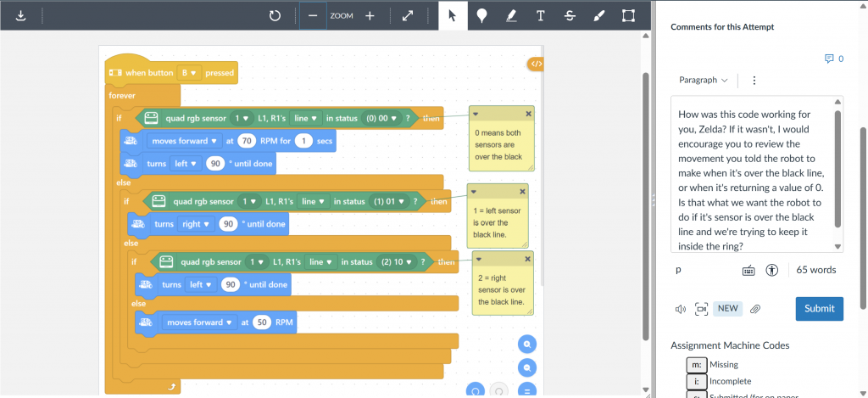This screenshot has width=868, height=398.
Task: Select the highlight annotation tool
Action: [511, 16]
